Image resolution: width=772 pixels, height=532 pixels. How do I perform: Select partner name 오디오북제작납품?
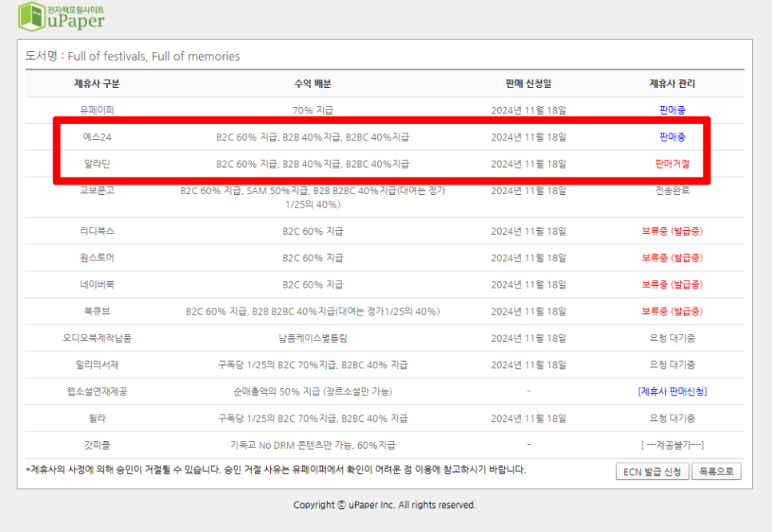[x=97, y=338]
